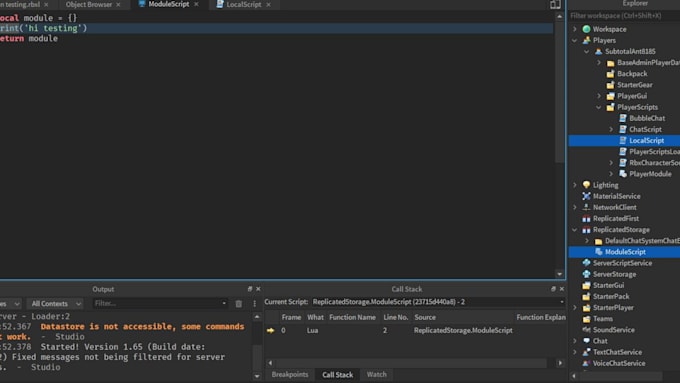Click the ReplicatedStorage service icon

[x=586, y=229]
